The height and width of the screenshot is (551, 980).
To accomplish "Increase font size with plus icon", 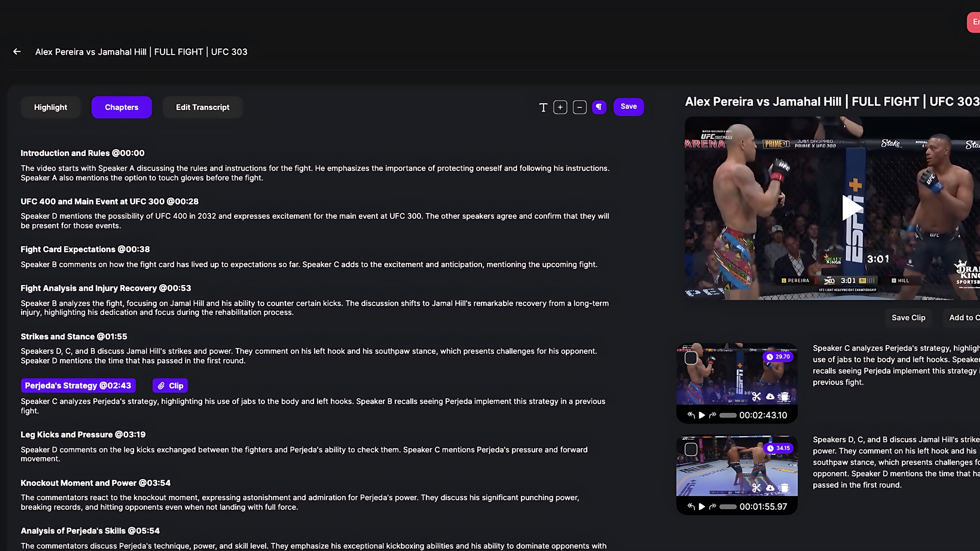I will [x=560, y=107].
